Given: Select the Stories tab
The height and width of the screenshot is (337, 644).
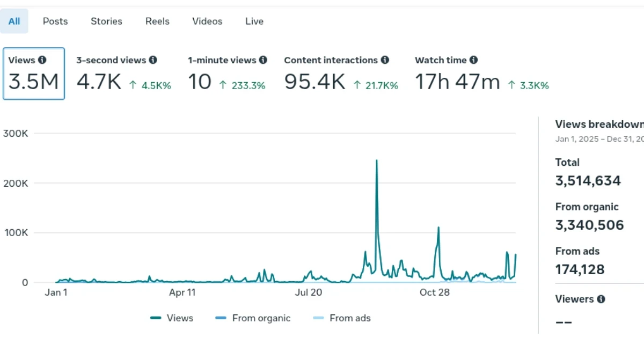Looking at the screenshot, I should click(x=106, y=21).
